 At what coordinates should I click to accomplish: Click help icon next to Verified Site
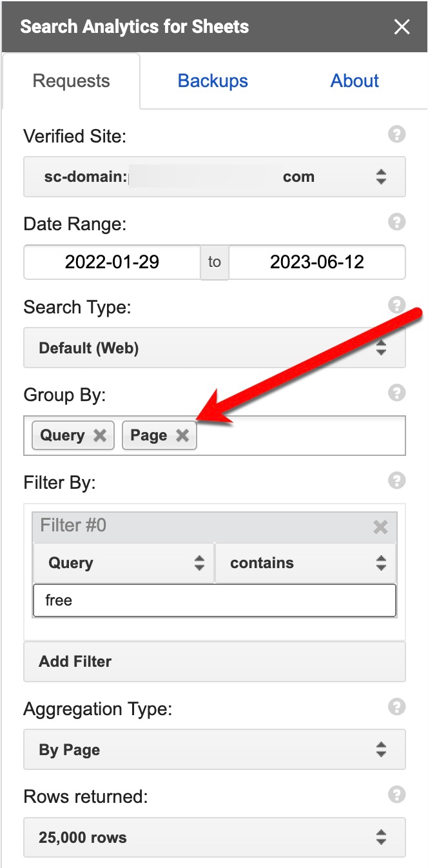coord(397,135)
